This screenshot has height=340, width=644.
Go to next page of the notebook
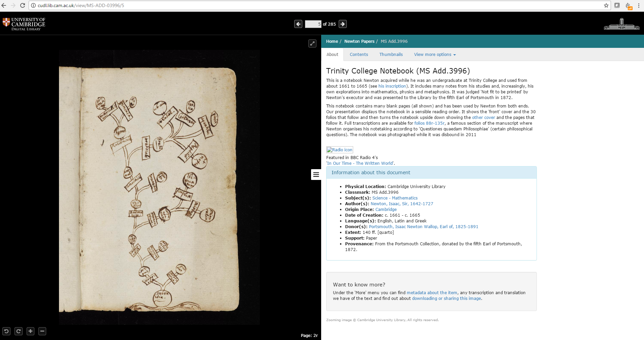(x=343, y=24)
